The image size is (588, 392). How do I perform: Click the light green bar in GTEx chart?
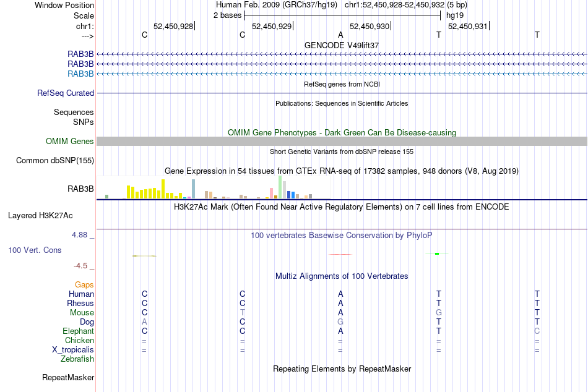pyautogui.click(x=280, y=187)
